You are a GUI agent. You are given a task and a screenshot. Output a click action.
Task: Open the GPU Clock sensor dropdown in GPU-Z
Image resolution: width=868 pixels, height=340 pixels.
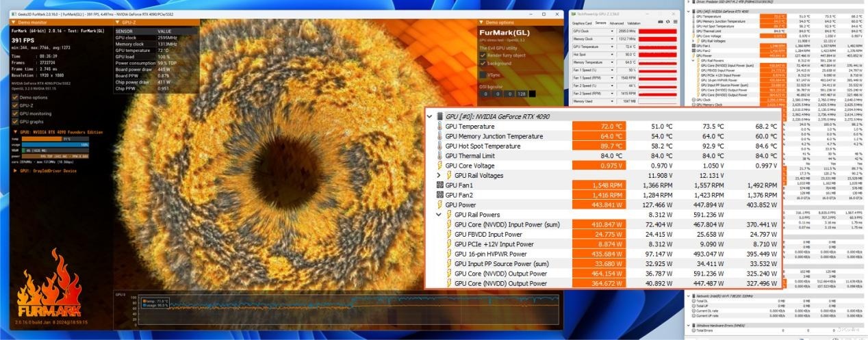(x=613, y=31)
